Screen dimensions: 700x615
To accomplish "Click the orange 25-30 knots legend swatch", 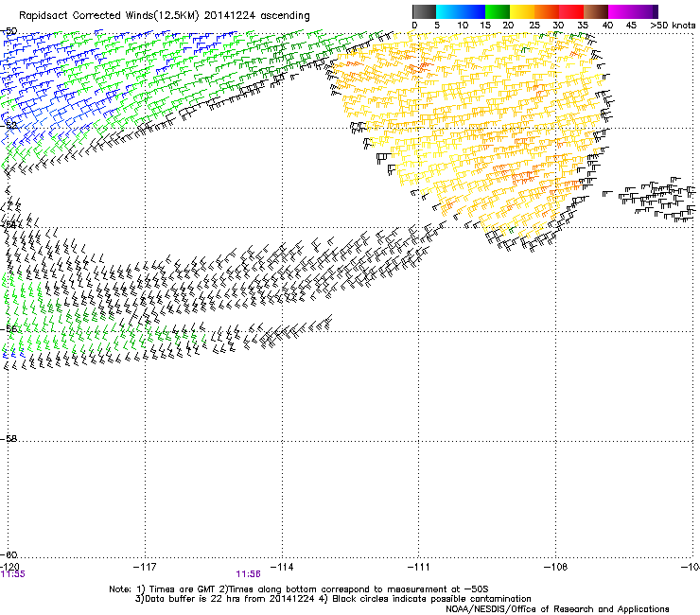I will point(547,11).
